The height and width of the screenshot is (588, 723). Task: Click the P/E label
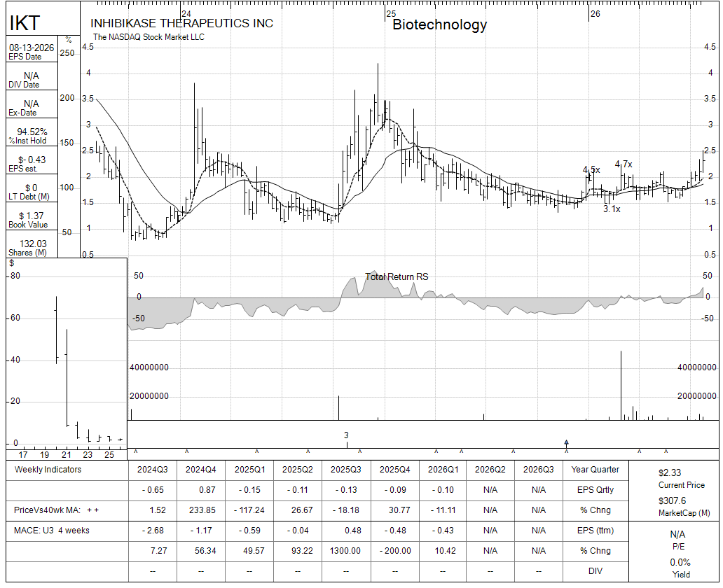[x=678, y=547]
